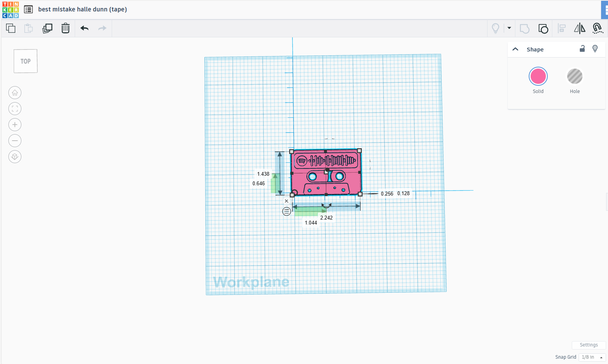Screen dimensions: 608x364
Task: Click the Duplicate and repeat icon
Action: coord(47,28)
